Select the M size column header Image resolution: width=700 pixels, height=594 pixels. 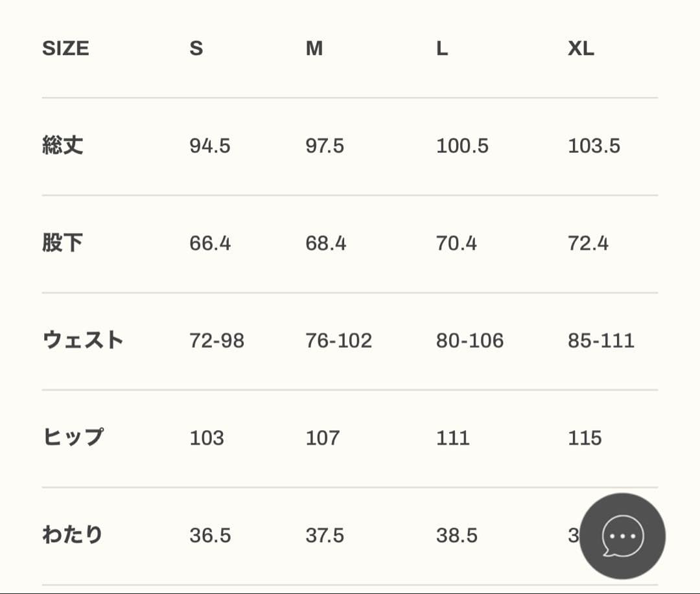314,47
